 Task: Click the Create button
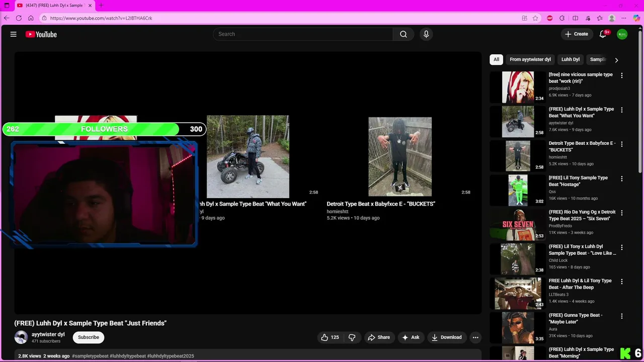click(577, 34)
